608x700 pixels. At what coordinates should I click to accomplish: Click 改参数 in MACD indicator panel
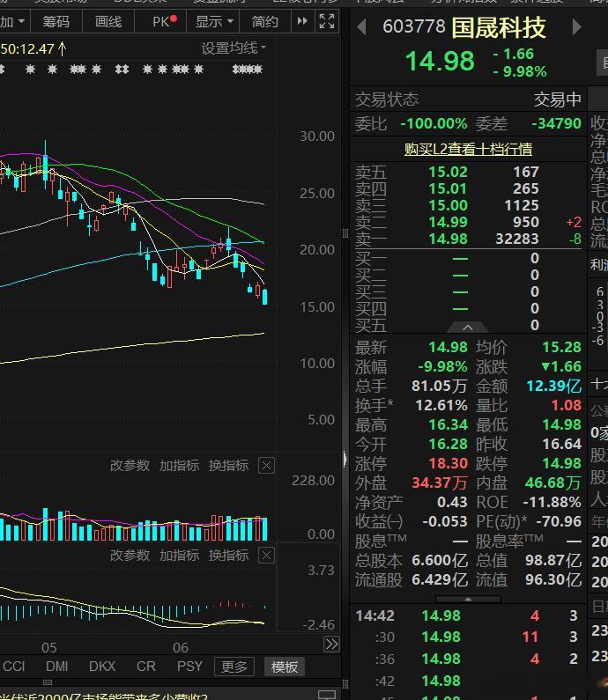click(x=130, y=555)
